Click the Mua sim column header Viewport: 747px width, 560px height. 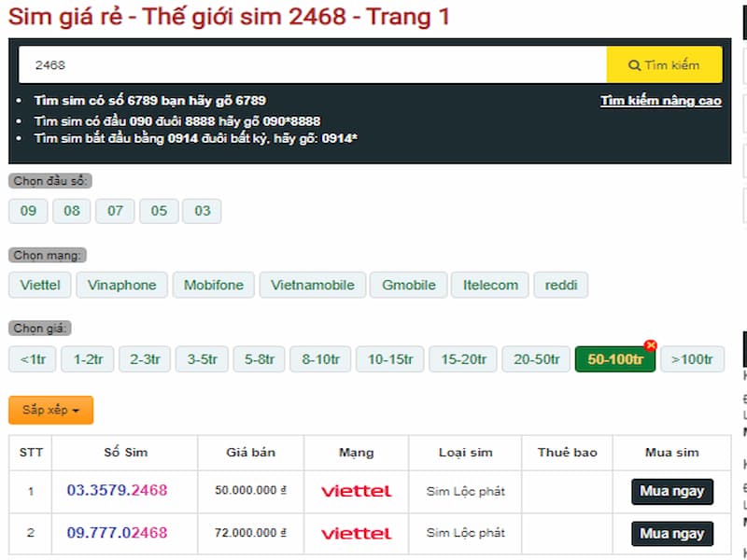pyautogui.click(x=671, y=453)
